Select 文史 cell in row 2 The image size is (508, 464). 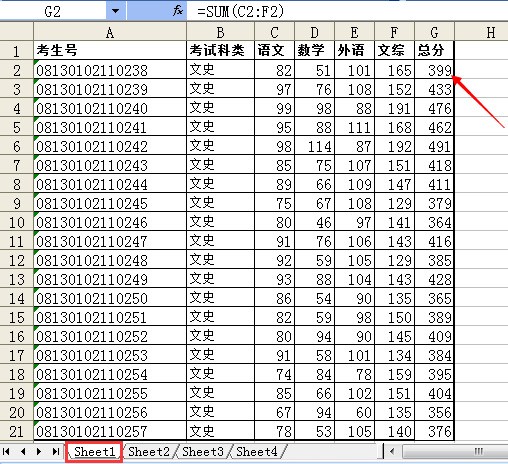pyautogui.click(x=220, y=70)
